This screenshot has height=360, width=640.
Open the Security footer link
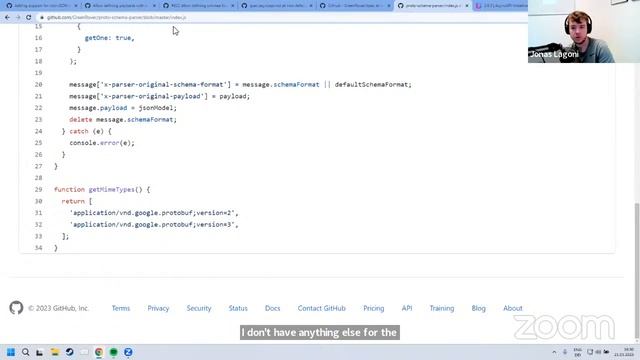(199, 308)
